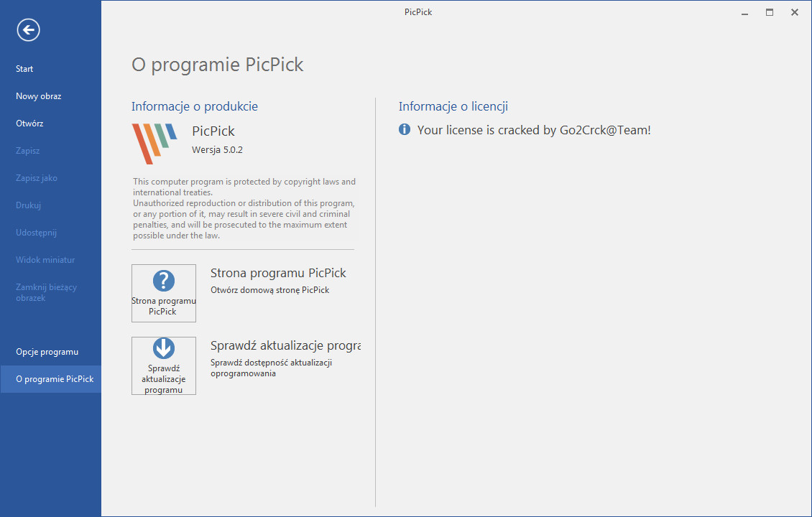
Task: Select Drukuj in the sidebar
Action: pyautogui.click(x=51, y=205)
